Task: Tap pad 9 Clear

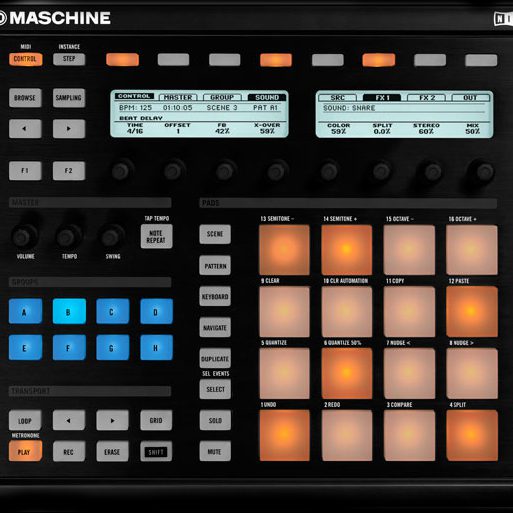Action: coord(284,312)
